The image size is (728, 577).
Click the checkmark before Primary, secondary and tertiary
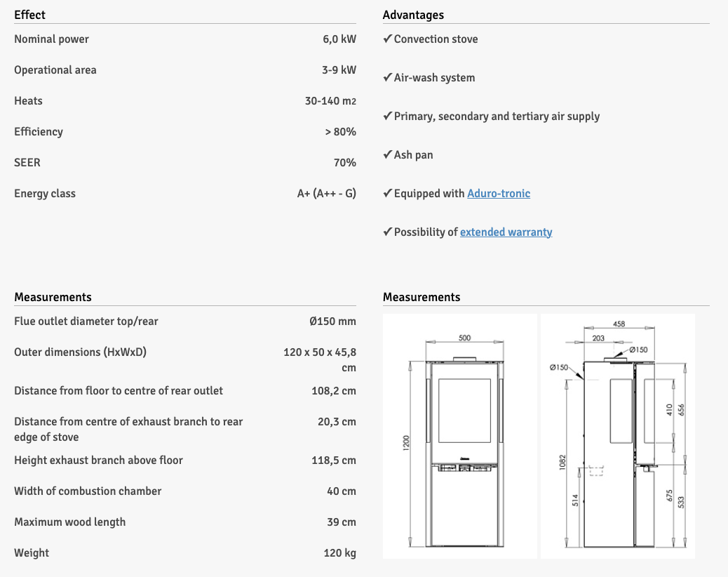pos(387,116)
